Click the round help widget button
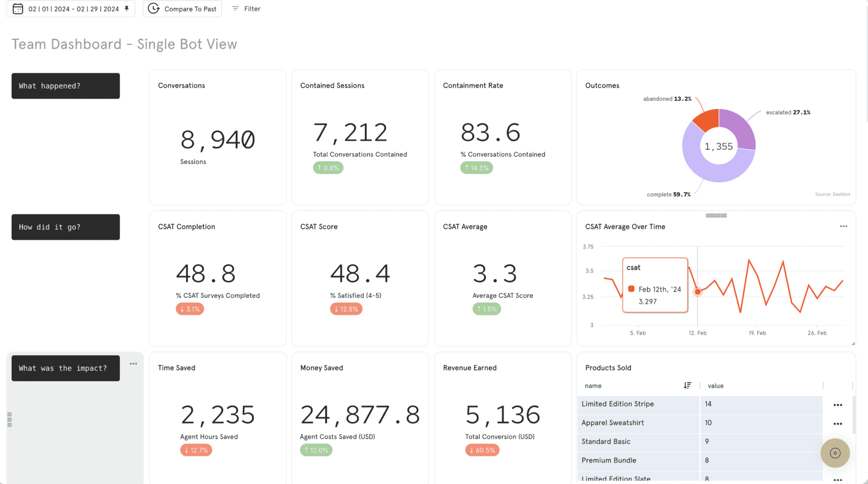 coord(835,453)
